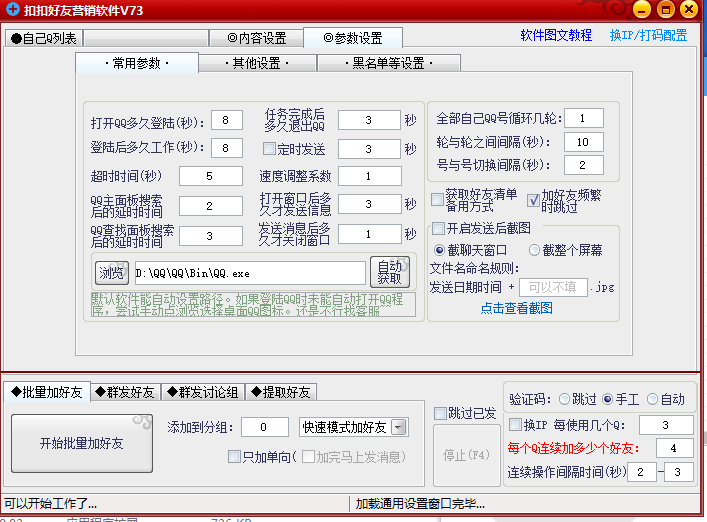Click 全部自己QQ号循环几轮 field
Viewport: 707px width, 522px height.
point(583,119)
